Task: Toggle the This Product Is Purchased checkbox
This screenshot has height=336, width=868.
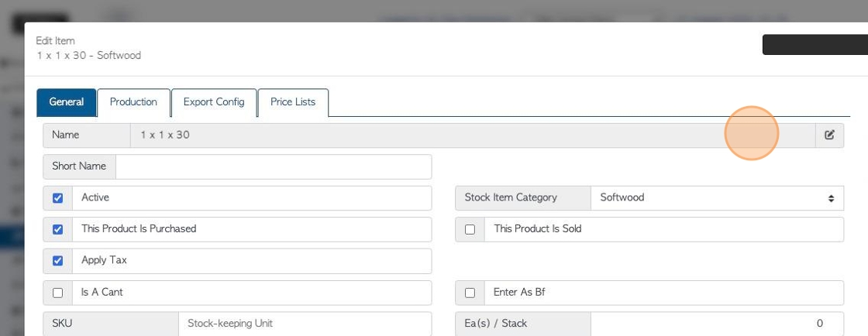Action: (57, 229)
